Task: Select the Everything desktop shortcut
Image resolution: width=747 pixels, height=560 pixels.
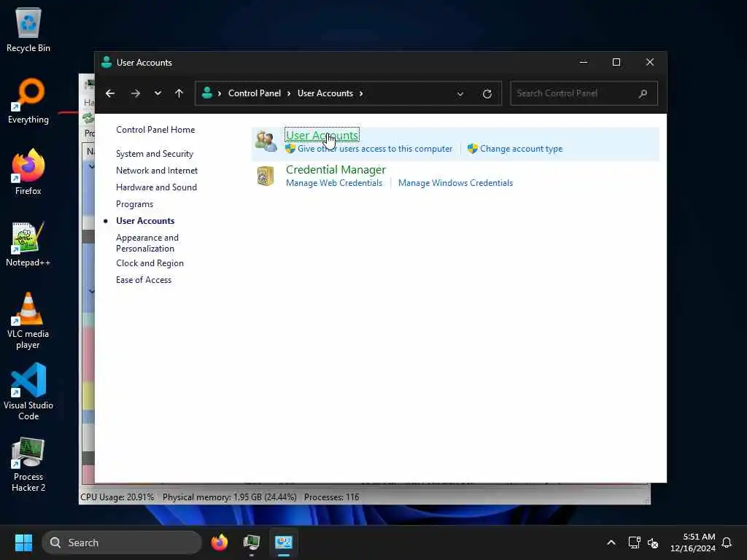Action: coord(28,101)
